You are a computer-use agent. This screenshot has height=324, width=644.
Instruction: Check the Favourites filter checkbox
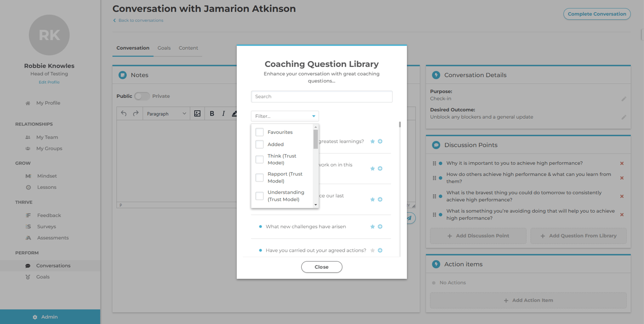(x=259, y=132)
